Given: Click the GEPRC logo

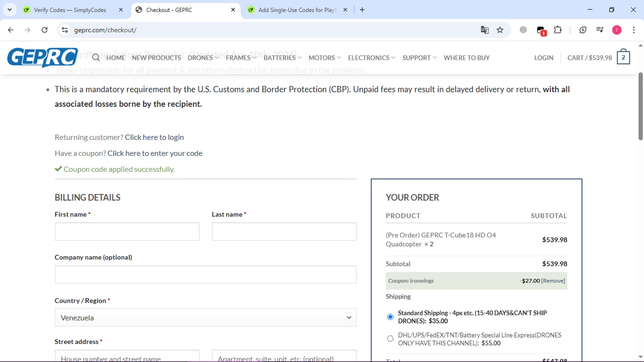Looking at the screenshot, I should [x=43, y=58].
